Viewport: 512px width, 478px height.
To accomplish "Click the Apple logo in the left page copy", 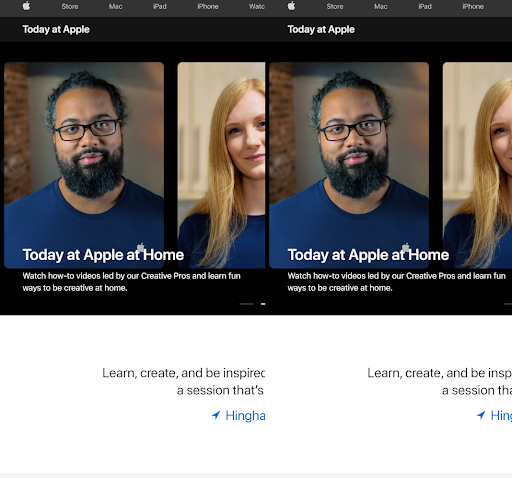I will (x=26, y=6).
